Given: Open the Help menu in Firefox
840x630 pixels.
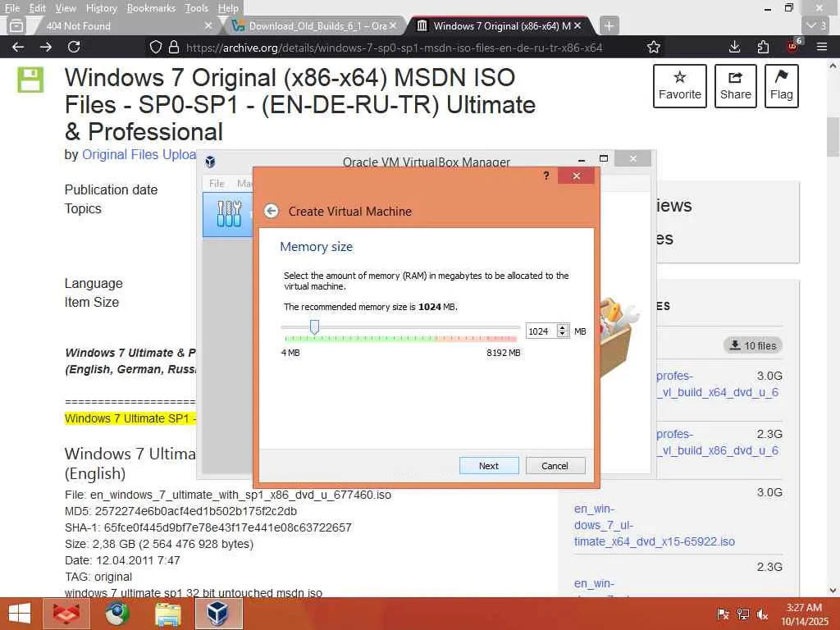Looking at the screenshot, I should [x=228, y=8].
